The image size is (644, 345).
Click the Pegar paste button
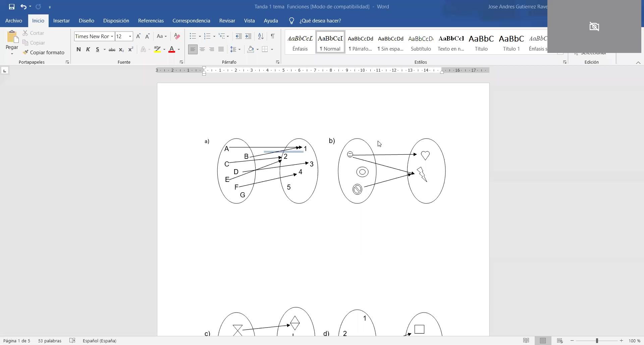pos(12,40)
